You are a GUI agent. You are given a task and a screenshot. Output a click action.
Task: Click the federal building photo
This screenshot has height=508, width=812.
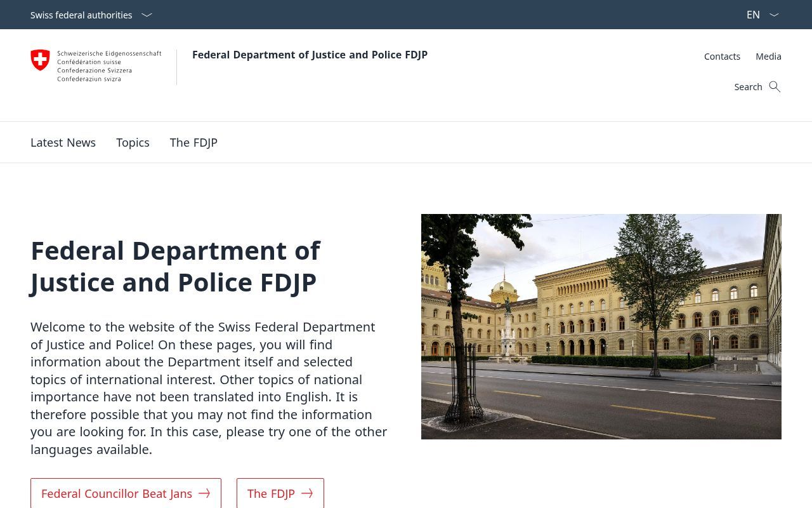601,326
